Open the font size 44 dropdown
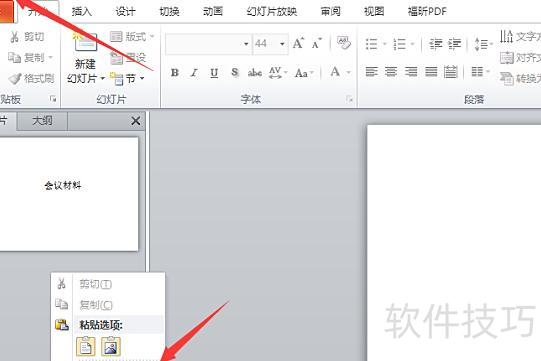 tap(282, 44)
